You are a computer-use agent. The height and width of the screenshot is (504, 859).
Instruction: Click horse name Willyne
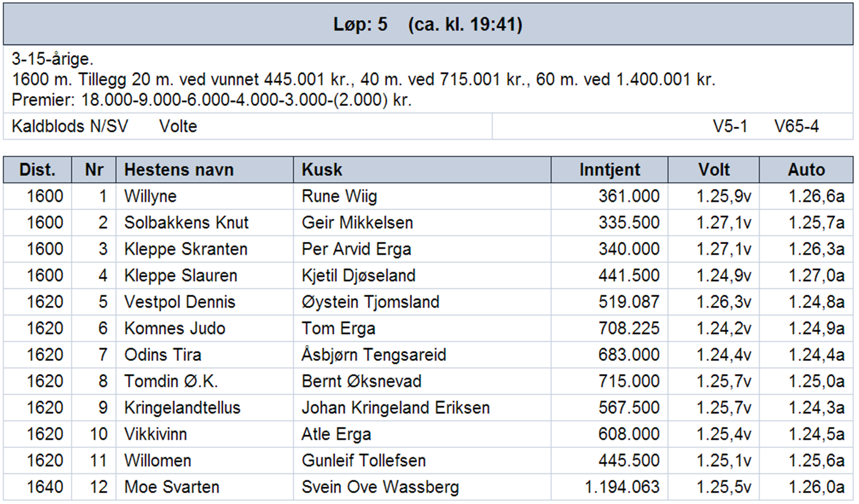click(150, 197)
